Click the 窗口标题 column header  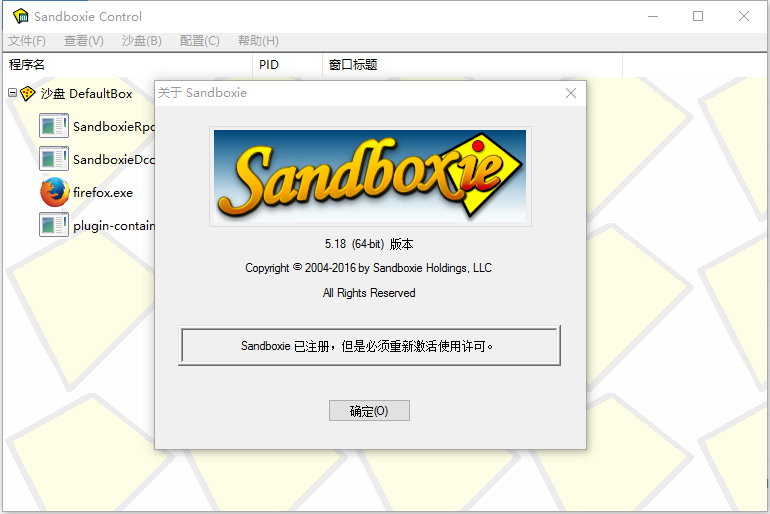[x=472, y=65]
